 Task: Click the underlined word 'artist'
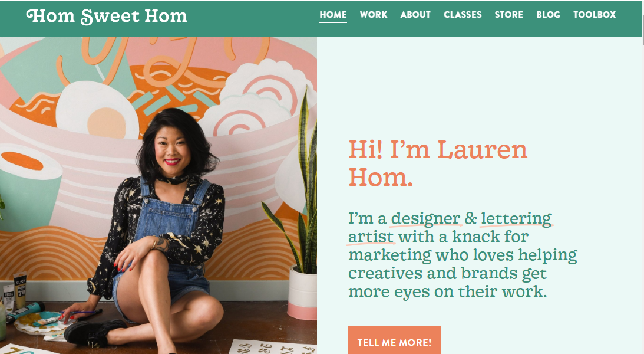371,237
